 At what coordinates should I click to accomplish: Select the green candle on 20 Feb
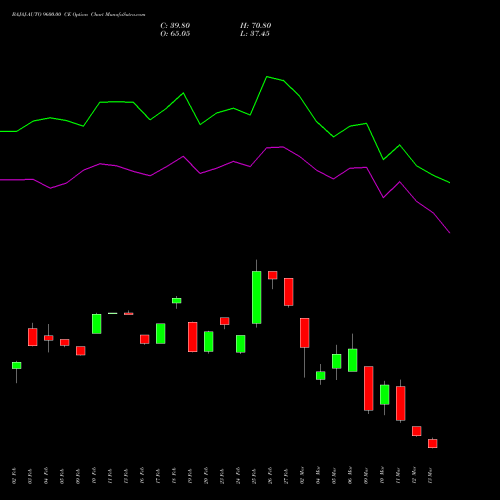point(209,341)
